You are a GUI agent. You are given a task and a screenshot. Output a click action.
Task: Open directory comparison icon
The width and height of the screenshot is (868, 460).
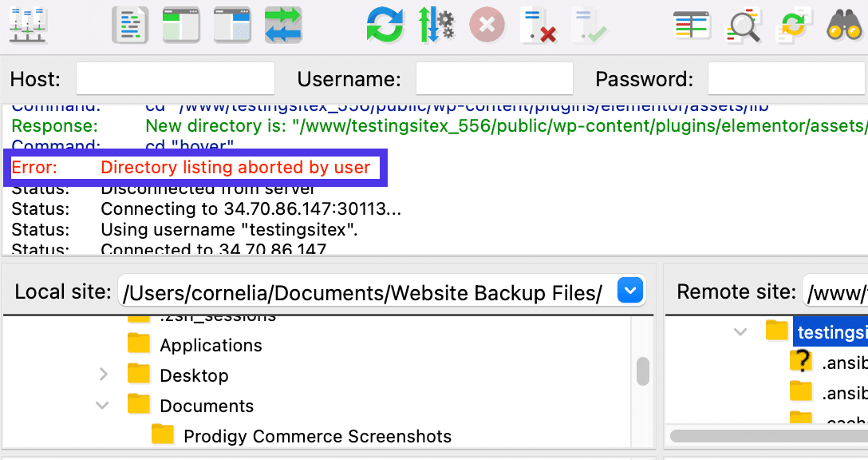click(x=691, y=25)
